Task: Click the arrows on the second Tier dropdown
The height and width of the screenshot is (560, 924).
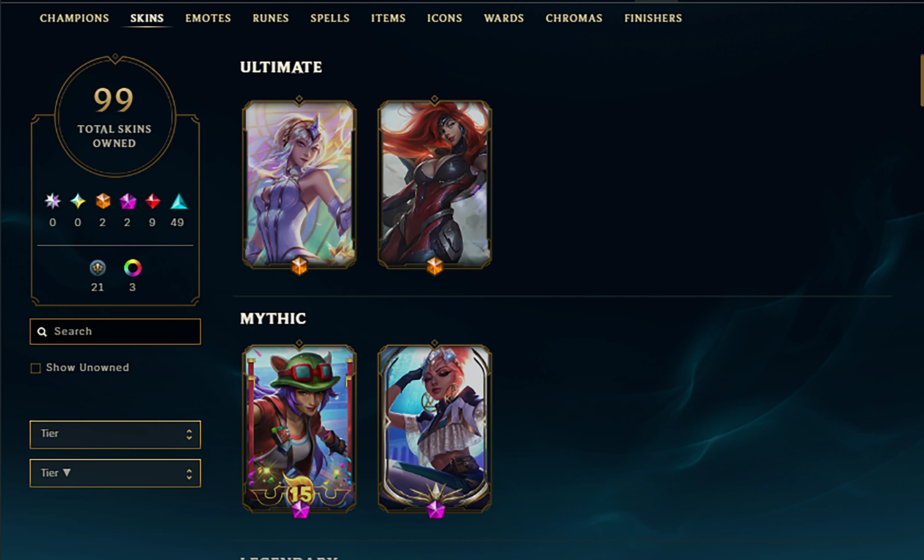Action: (x=189, y=474)
